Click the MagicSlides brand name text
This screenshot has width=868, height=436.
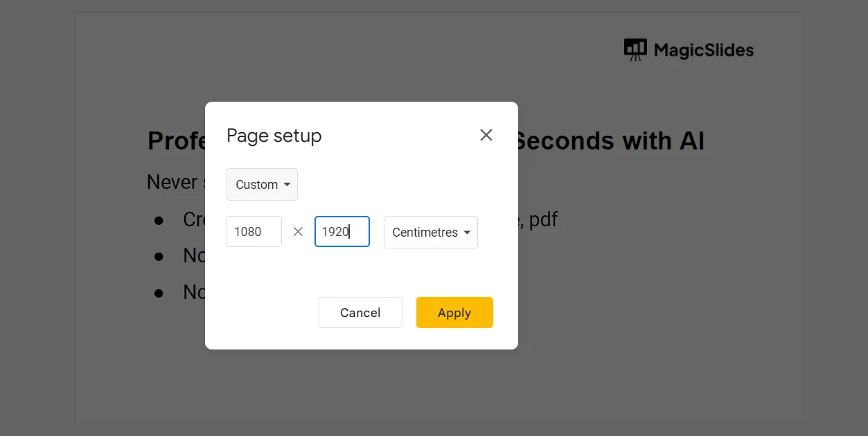703,51
